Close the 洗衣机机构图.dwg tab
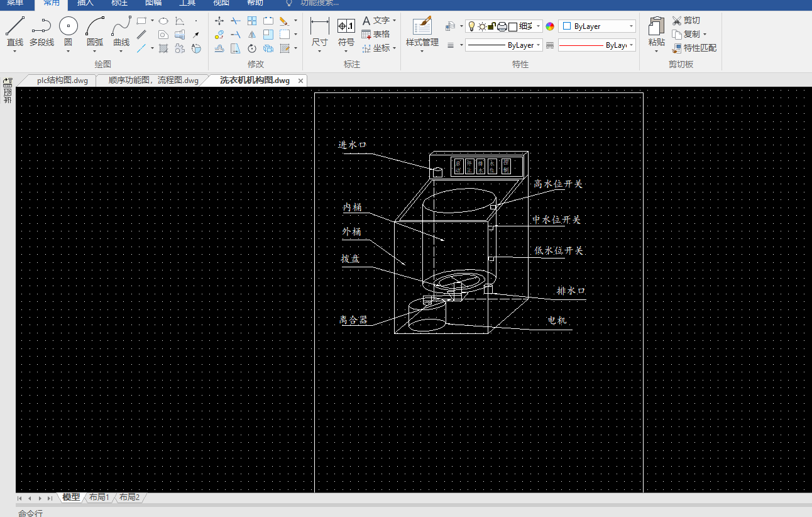The image size is (812, 517). (x=300, y=81)
